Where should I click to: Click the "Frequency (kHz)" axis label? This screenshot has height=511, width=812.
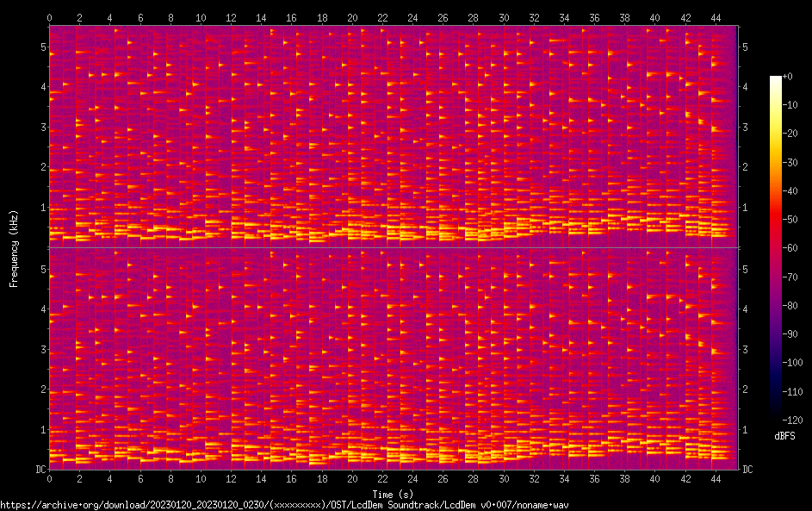click(x=14, y=247)
